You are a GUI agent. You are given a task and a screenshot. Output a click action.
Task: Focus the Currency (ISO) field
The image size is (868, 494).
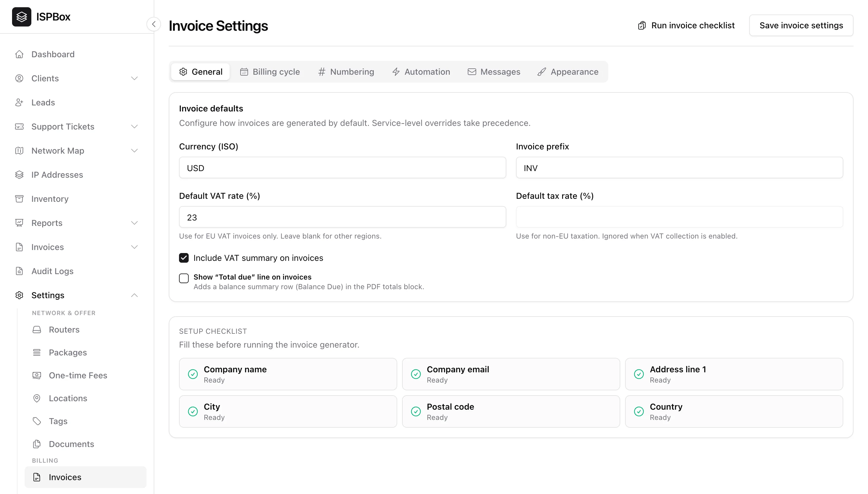point(342,167)
